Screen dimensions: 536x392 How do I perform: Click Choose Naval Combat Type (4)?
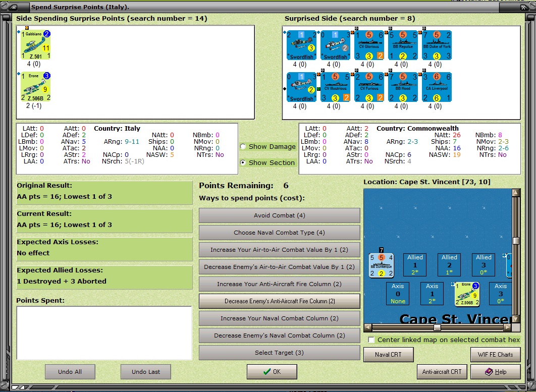click(x=279, y=233)
